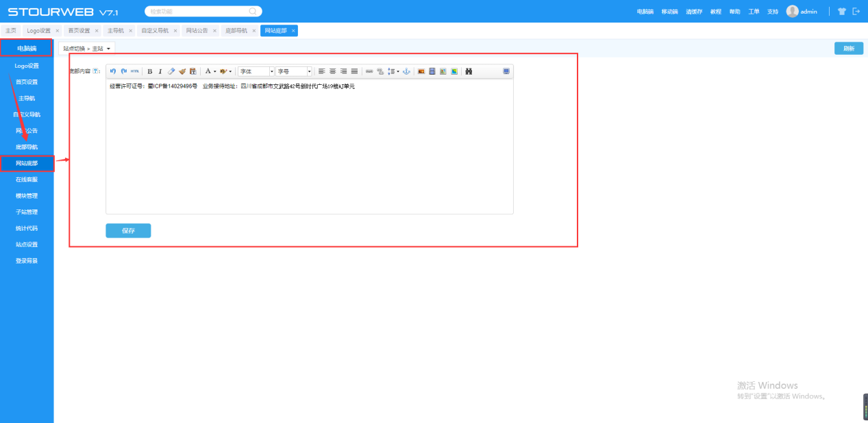Open the font color picker (A)
868x423 pixels.
(208, 71)
